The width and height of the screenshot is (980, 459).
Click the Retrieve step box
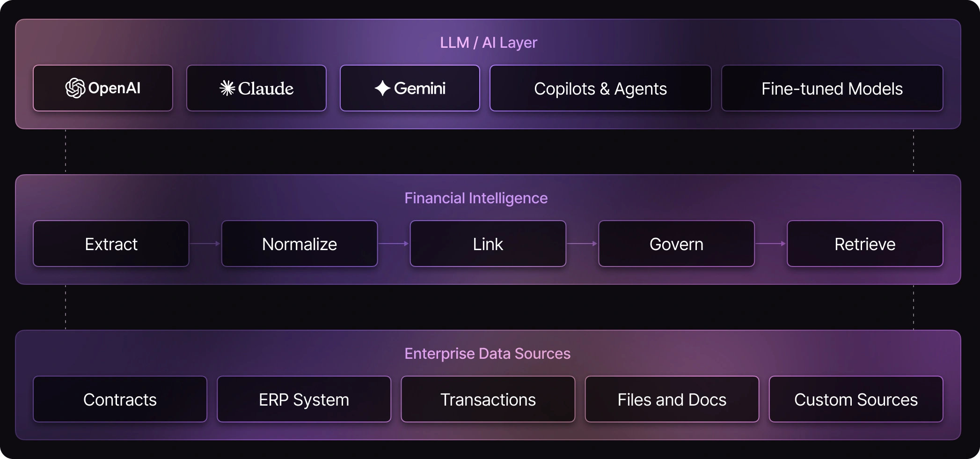[865, 244]
